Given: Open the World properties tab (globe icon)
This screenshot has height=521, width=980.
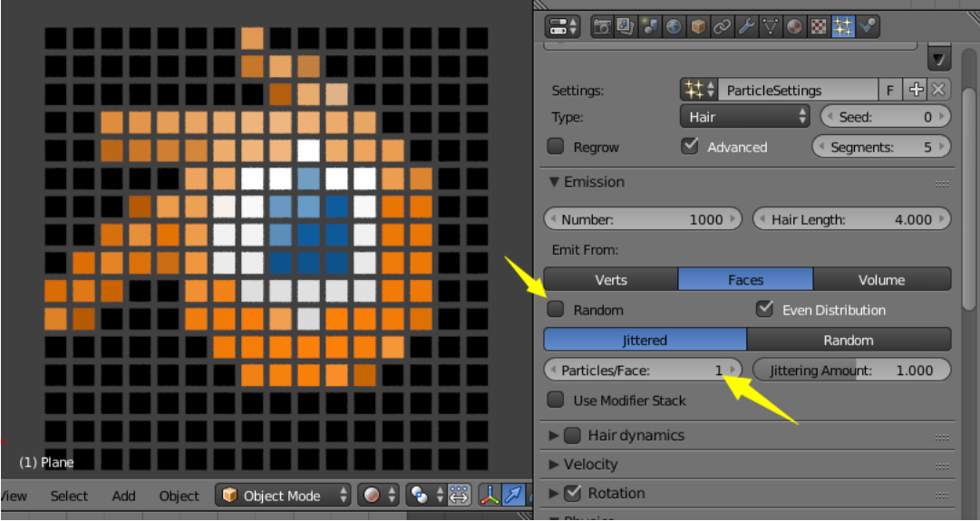Looking at the screenshot, I should tap(674, 26).
